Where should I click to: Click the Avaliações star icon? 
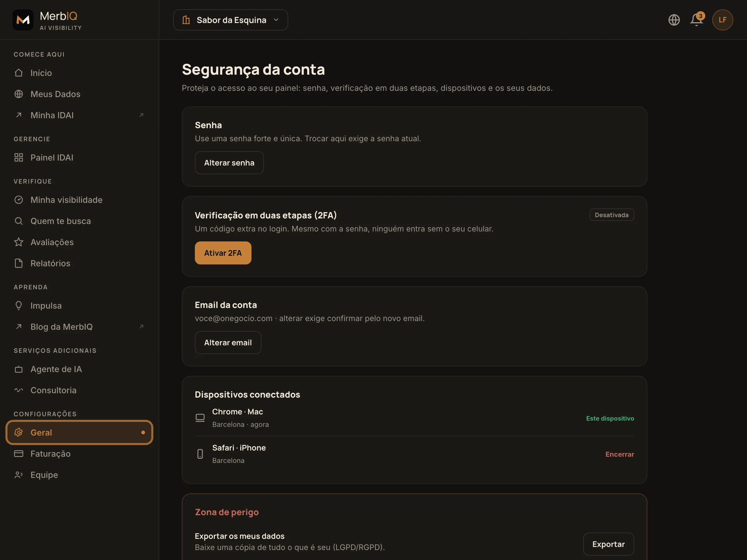19,242
